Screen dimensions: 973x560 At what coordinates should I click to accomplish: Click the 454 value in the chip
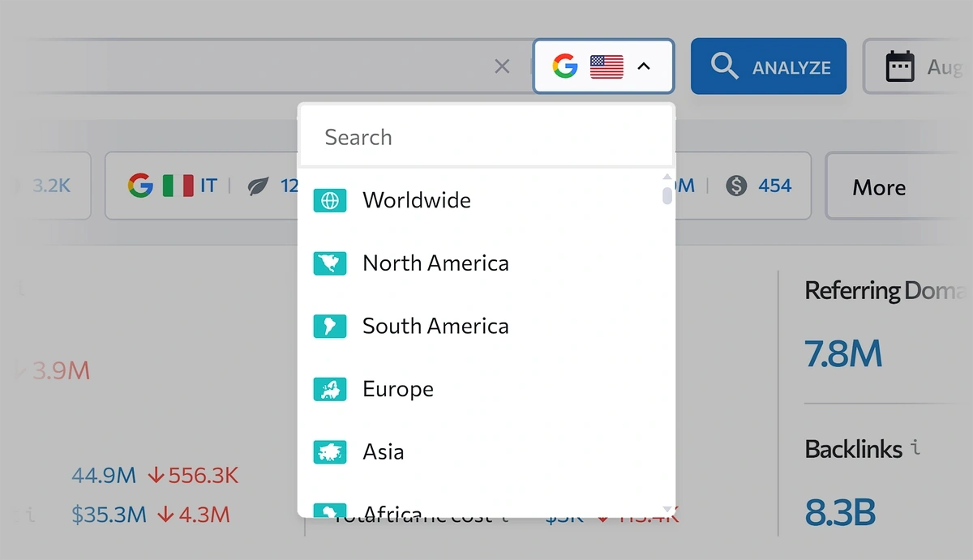click(774, 186)
